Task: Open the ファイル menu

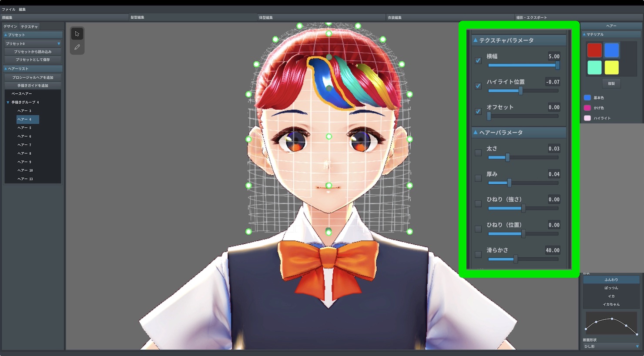Action: (x=9, y=9)
